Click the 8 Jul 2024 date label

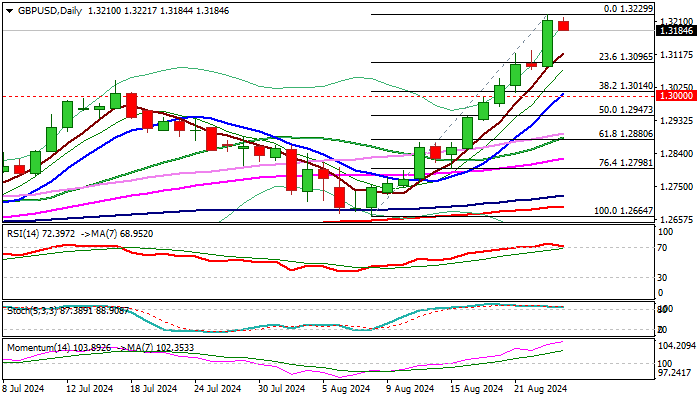(23, 389)
